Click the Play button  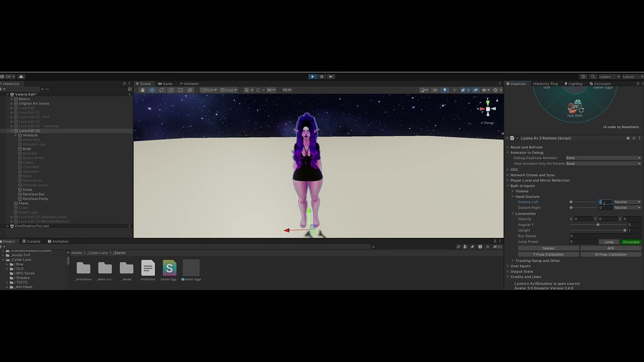(312, 76)
